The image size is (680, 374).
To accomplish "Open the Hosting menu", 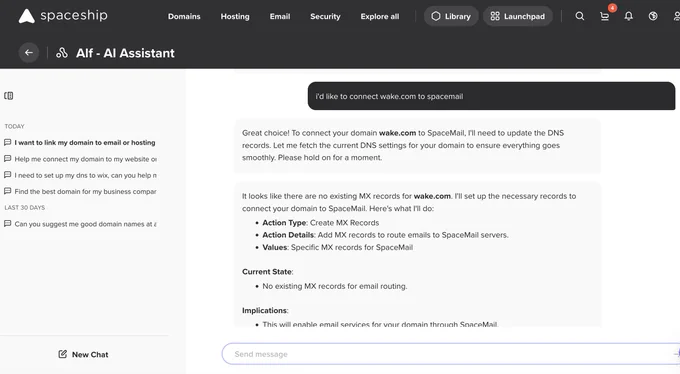I will pyautogui.click(x=235, y=16).
